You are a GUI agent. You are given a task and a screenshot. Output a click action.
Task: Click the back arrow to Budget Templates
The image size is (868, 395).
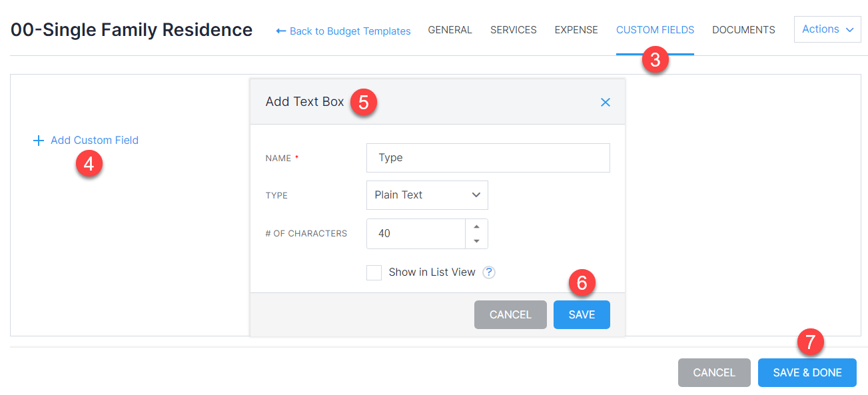point(281,31)
